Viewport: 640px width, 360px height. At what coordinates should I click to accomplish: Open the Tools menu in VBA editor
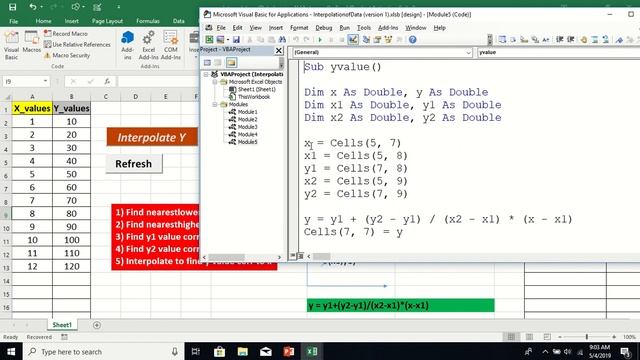coord(364,28)
